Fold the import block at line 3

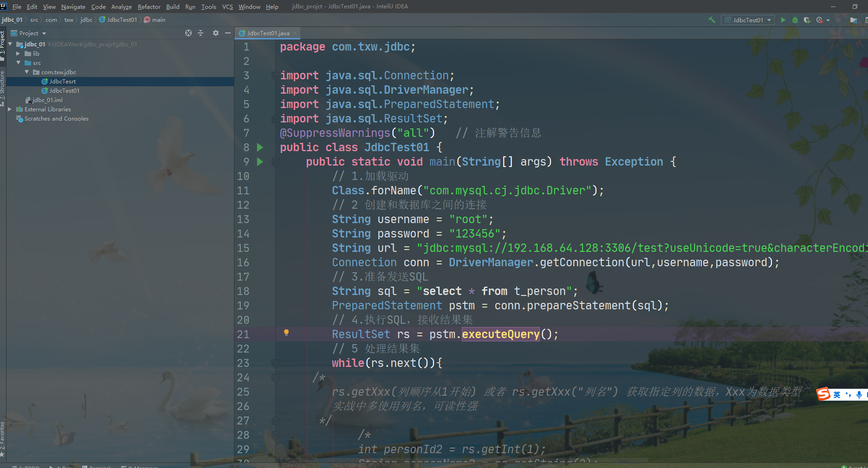[x=275, y=76]
